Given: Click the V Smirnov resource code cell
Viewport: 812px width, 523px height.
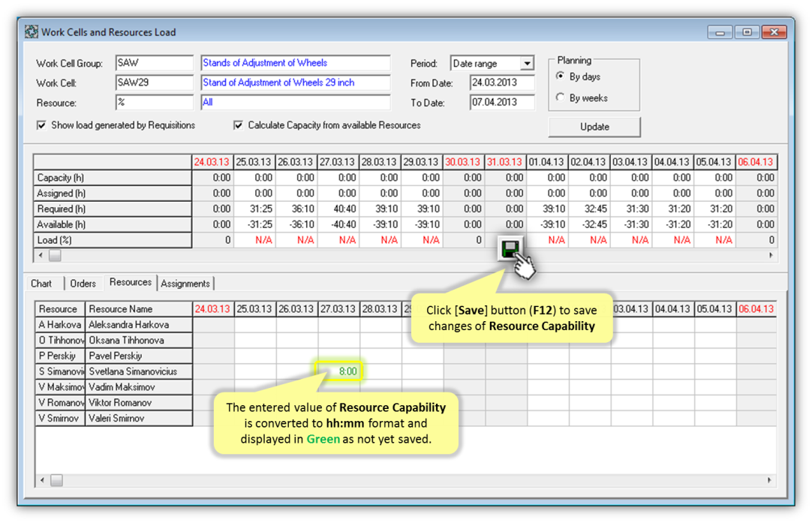Looking at the screenshot, I should tap(60, 418).
